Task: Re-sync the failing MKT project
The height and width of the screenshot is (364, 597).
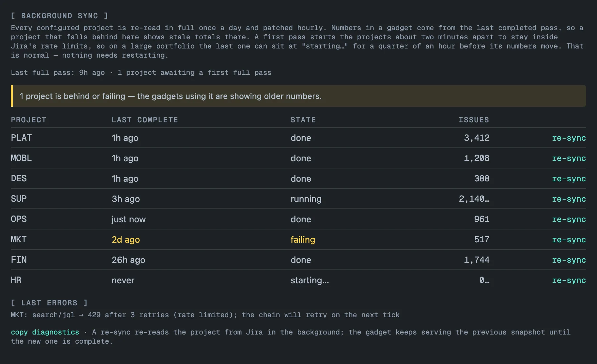Action: 569,240
